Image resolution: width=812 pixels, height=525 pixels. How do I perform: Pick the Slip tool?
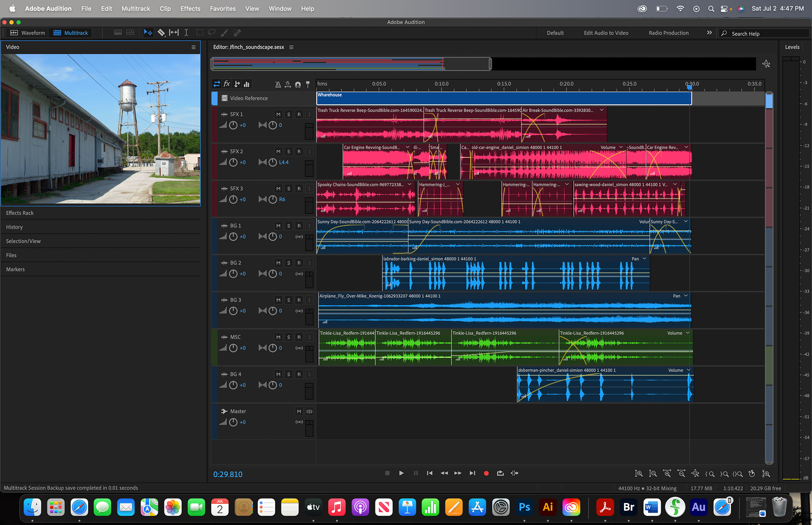pos(174,33)
